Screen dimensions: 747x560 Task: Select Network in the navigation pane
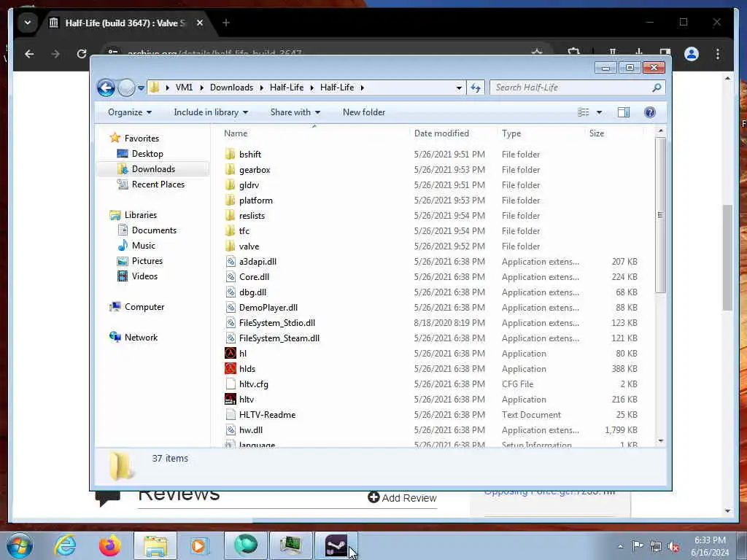(141, 337)
